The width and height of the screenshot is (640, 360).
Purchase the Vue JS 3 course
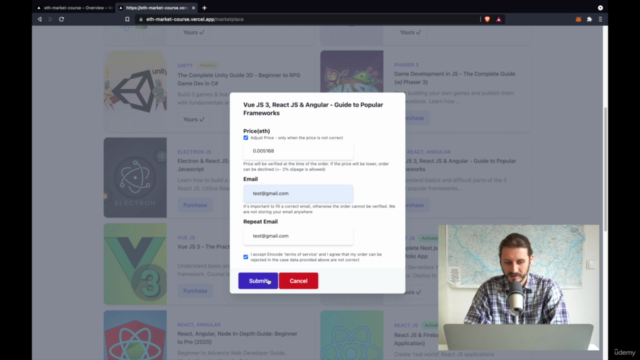[x=195, y=291]
